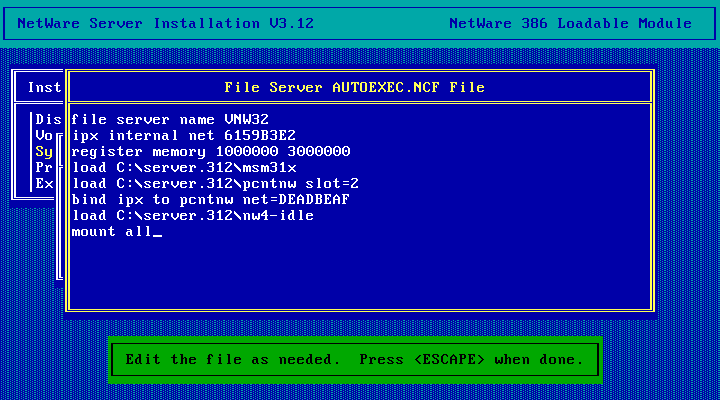
Task: Select the highlighted 'Sy' menu entry
Action: [x=44, y=152]
